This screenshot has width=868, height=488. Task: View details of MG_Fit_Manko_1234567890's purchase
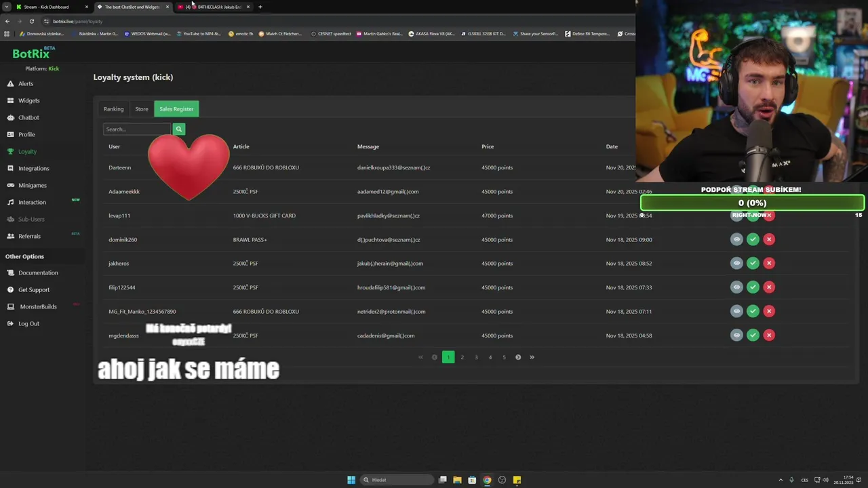pos(736,311)
